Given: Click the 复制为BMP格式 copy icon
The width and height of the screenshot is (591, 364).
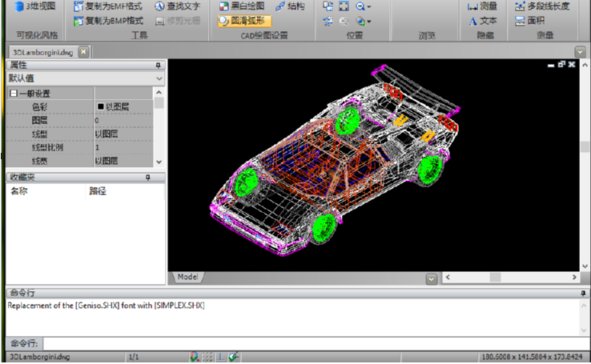Looking at the screenshot, I should [78, 21].
